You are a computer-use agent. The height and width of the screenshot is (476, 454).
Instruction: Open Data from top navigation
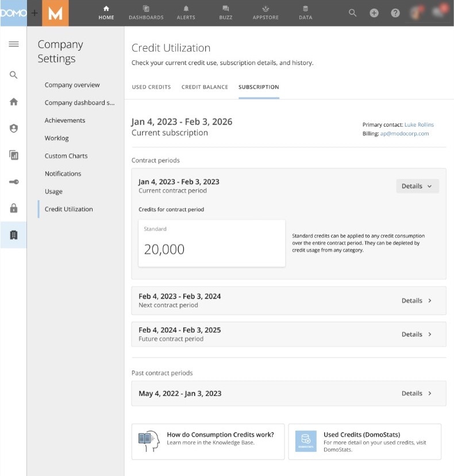305,13
